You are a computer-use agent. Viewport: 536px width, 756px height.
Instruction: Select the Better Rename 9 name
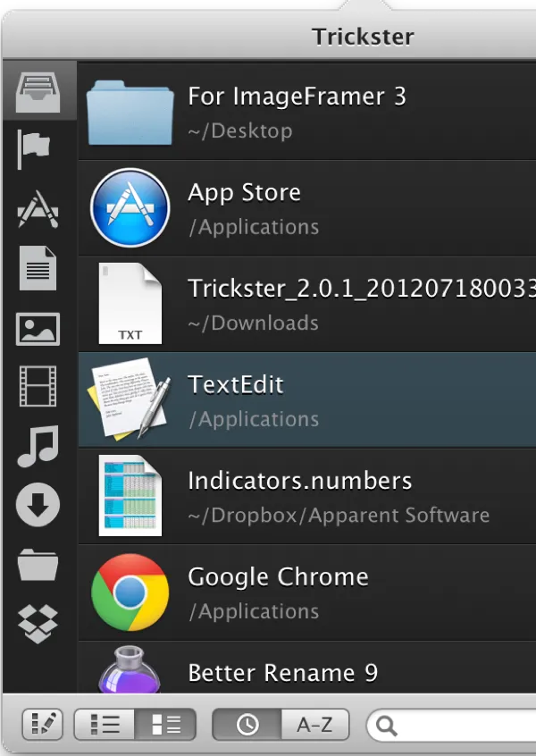click(283, 673)
